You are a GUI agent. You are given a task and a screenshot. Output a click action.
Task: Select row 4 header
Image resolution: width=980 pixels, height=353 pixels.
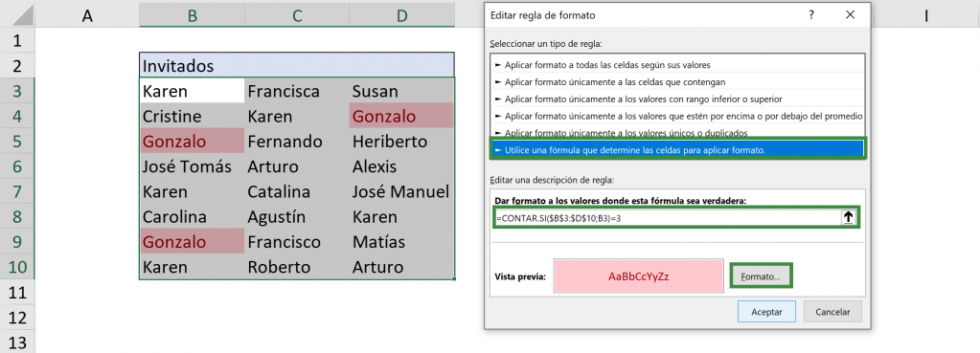point(17,117)
